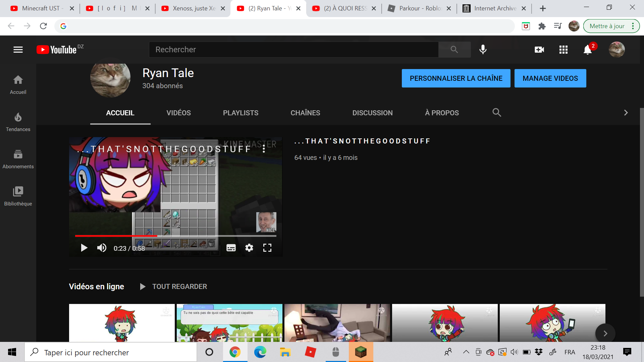Open the media control playlist icon in Chrome
This screenshot has height=362, width=644.
coord(558,26)
